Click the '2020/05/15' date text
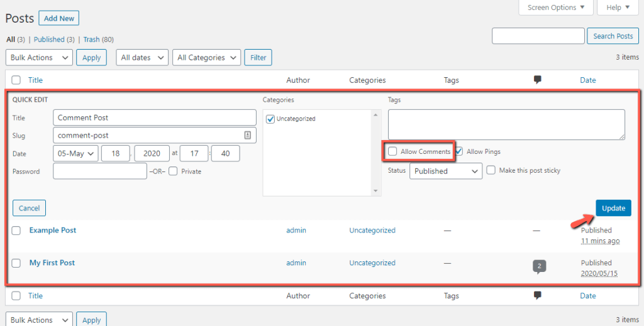Viewport: 644px width, 326px height. [599, 273]
